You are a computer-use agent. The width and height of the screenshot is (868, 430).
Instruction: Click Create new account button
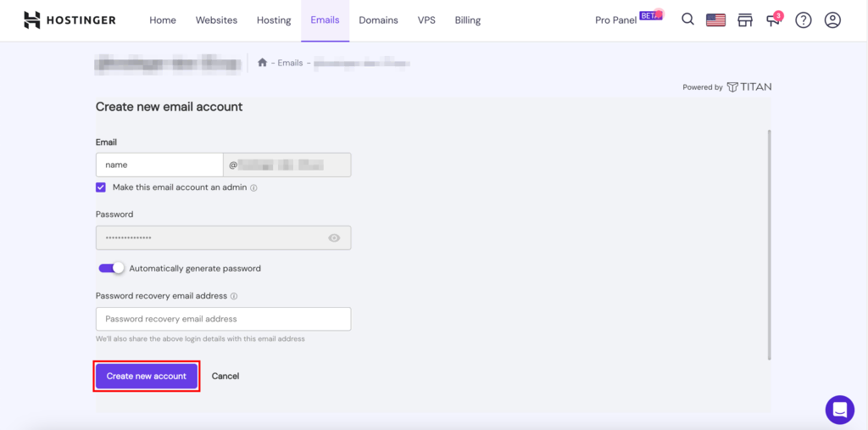click(x=146, y=376)
